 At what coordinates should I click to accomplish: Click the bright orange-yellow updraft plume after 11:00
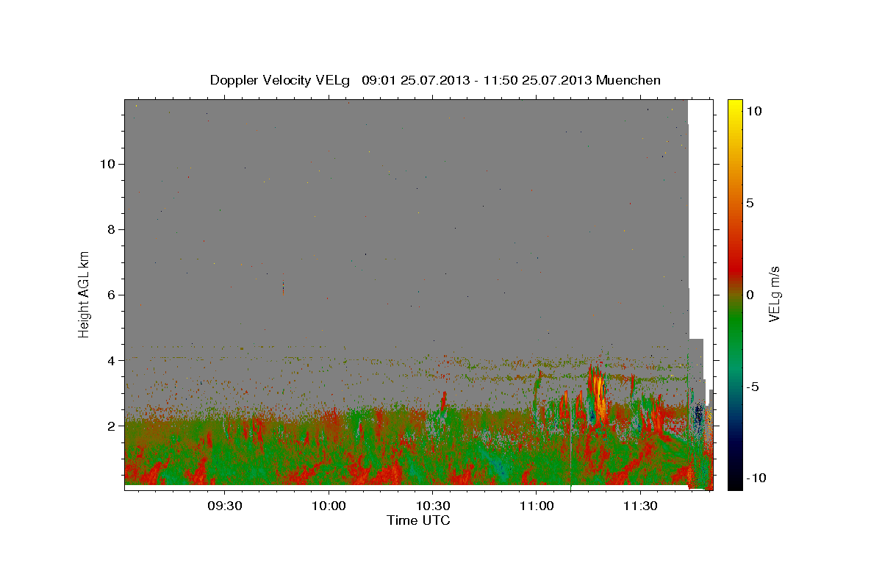click(x=598, y=397)
